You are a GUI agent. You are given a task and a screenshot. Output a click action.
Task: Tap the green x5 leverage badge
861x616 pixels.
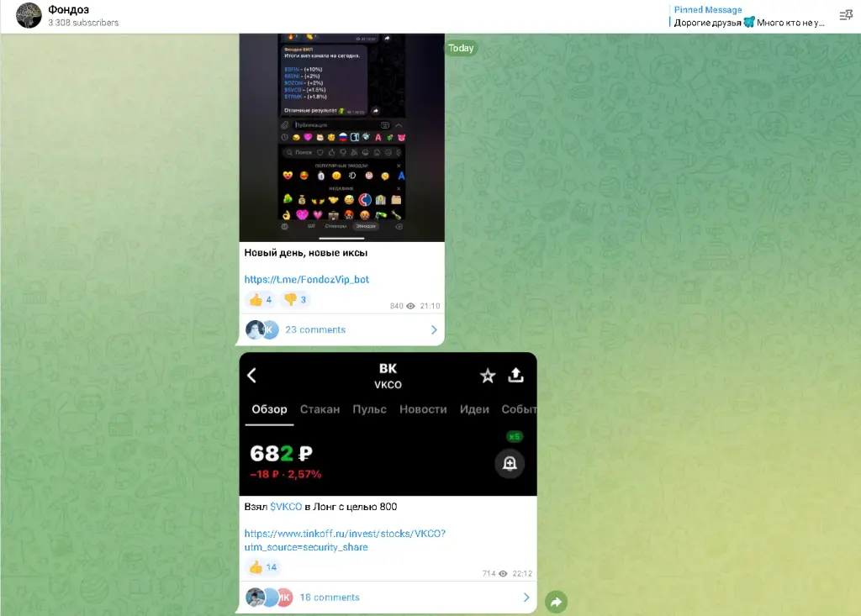515,437
